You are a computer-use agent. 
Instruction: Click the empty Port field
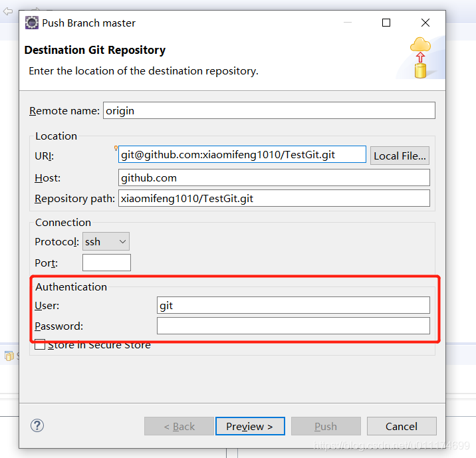[x=106, y=263]
